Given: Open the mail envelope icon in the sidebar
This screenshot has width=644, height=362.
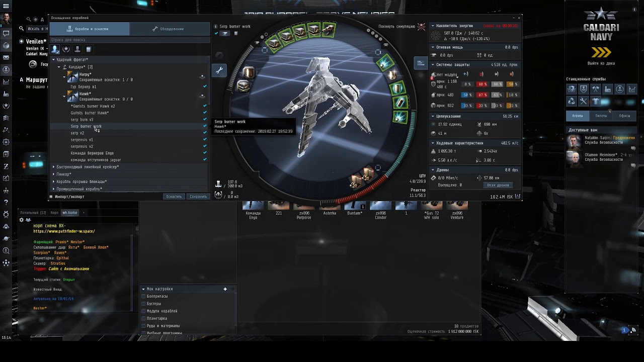Looking at the screenshot, I should [x=6, y=58].
